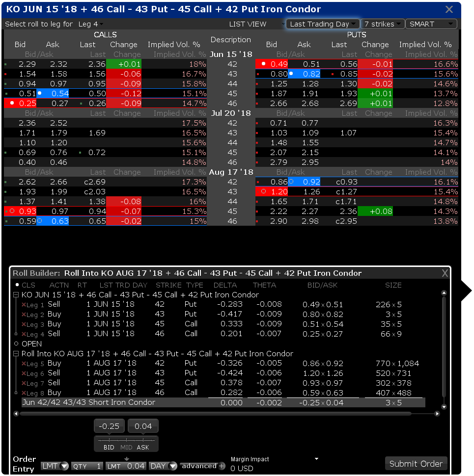Close the Roll Builder panel
Viewport: 474px width, 476px height.
pos(445,273)
